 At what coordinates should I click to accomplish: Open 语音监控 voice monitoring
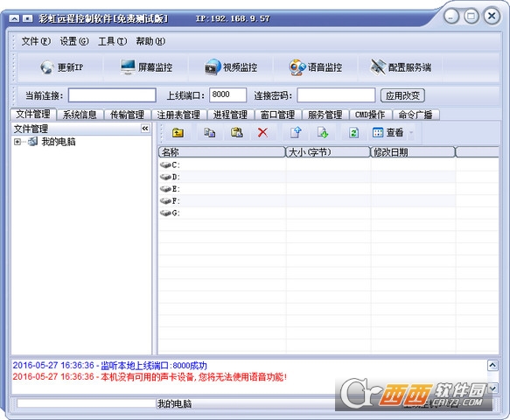point(316,67)
